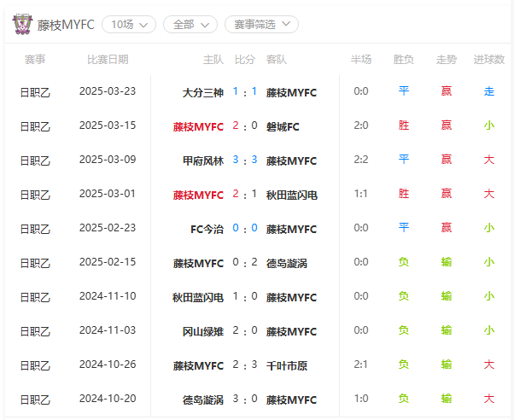The image size is (514, 420).
Task: Click the 小 goals mark on 2024-11-03
Action: pos(488,330)
